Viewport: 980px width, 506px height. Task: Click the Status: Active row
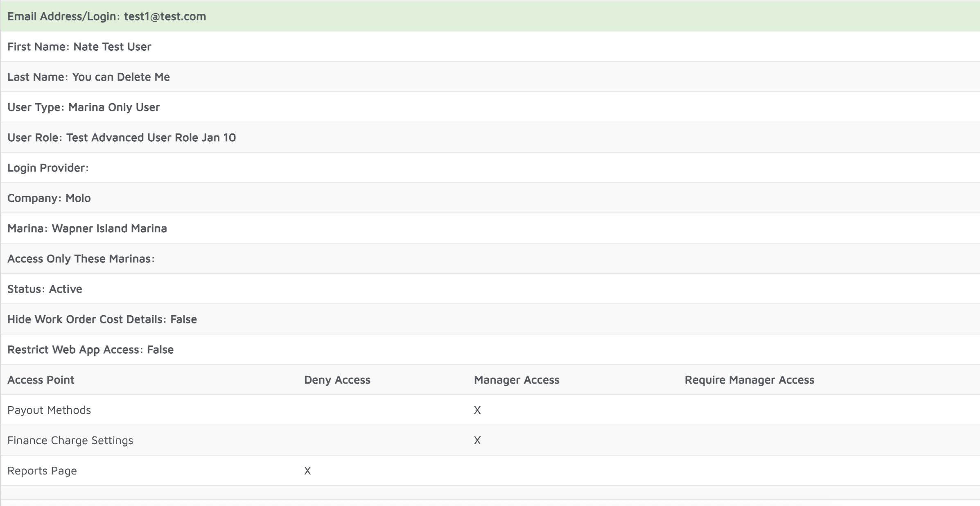[x=45, y=289]
